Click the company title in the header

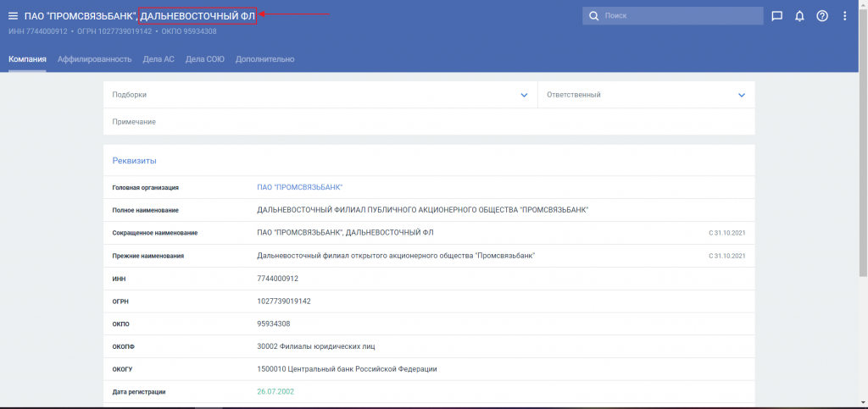[x=140, y=17]
